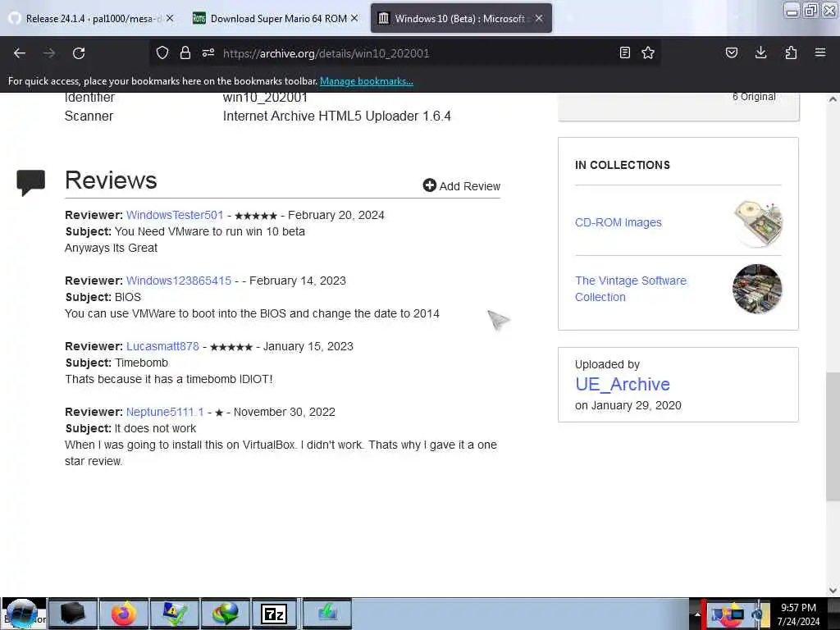Viewport: 840px width, 630px height.
Task: Click the CD-ROM Images collection thumbnail
Action: click(x=757, y=223)
